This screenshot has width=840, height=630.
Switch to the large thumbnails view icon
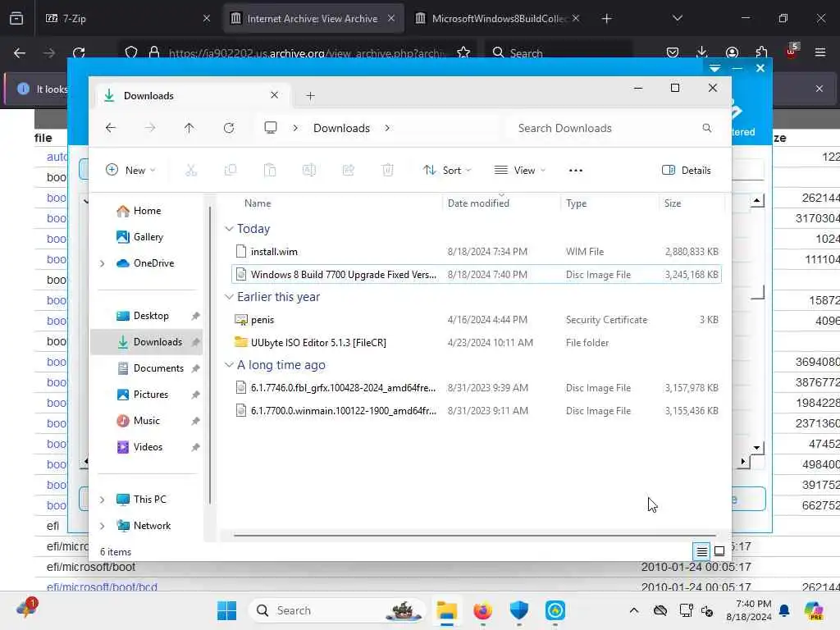[719, 550]
